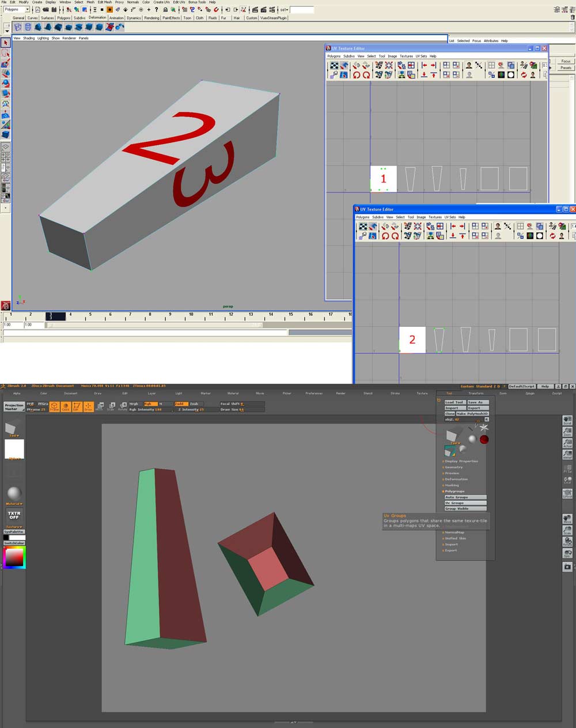
Task: Click Maya's Select arrow tool
Action: (x=6, y=43)
